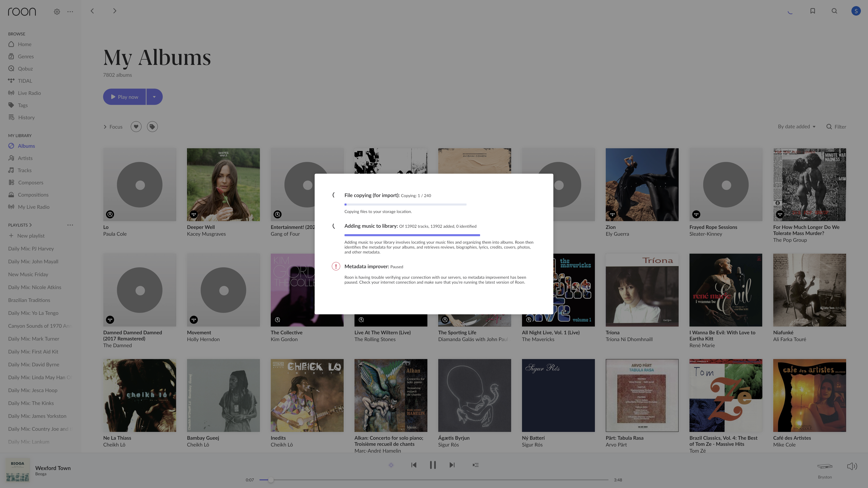Screen dimensions: 868x488
Task: Open Genres in sidebar
Action: pos(21,56)
